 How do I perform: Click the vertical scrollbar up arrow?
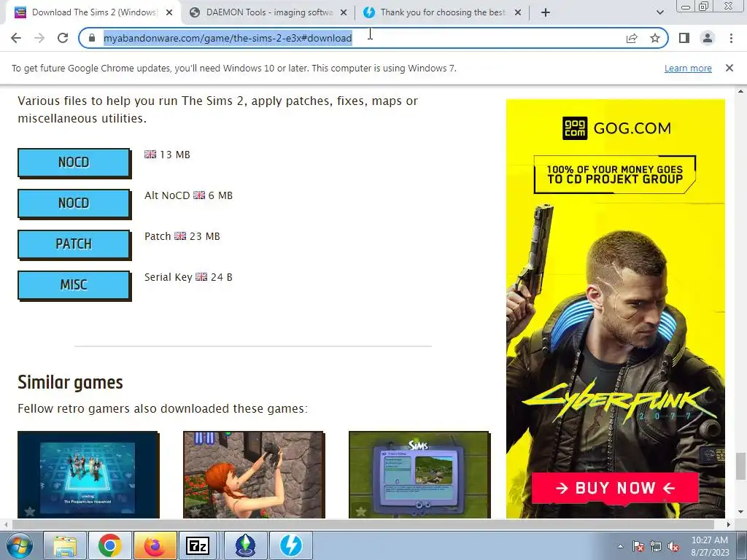740,91
